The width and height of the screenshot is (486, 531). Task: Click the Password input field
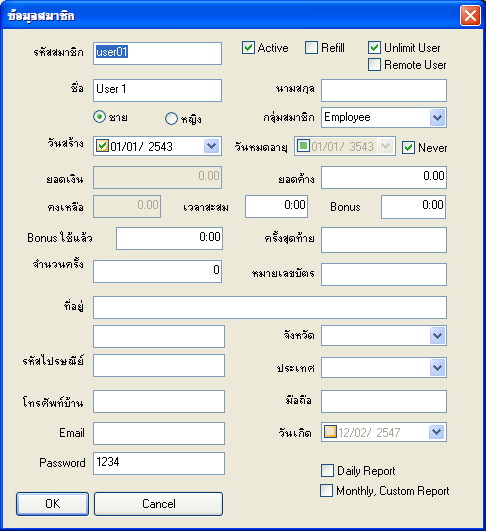coord(159,463)
